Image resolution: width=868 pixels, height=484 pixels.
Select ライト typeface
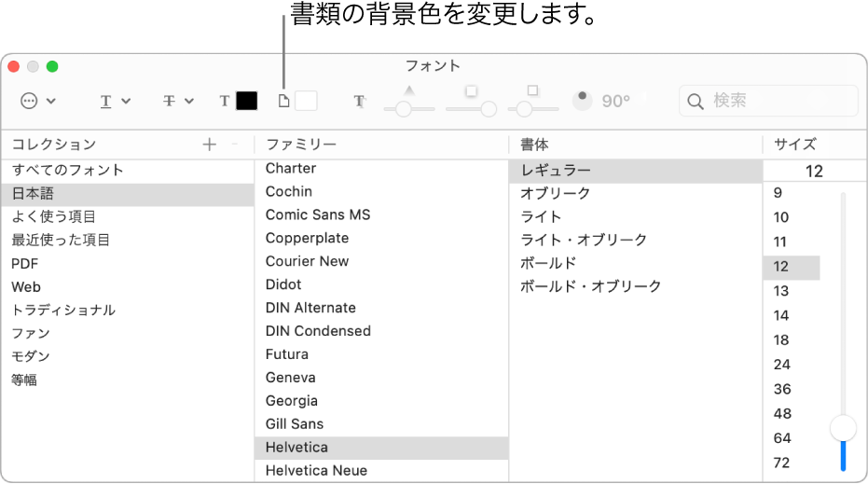click(636, 217)
